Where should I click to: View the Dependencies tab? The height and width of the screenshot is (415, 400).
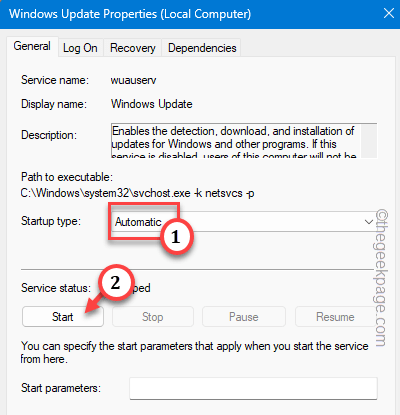pyautogui.click(x=202, y=48)
